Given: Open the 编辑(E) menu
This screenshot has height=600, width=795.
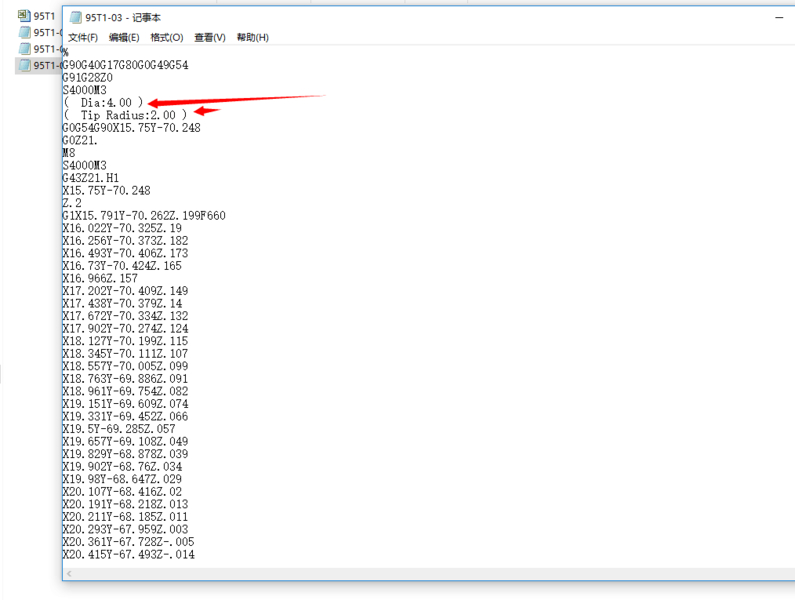Looking at the screenshot, I should (x=124, y=38).
